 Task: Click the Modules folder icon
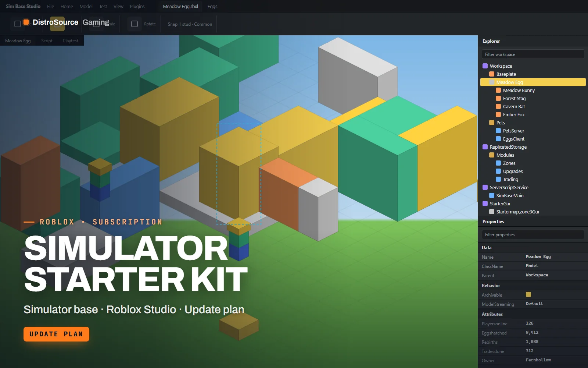pos(492,155)
